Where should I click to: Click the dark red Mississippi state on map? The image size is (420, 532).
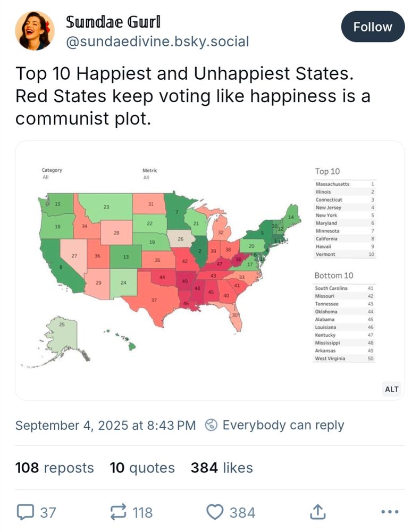click(x=197, y=289)
